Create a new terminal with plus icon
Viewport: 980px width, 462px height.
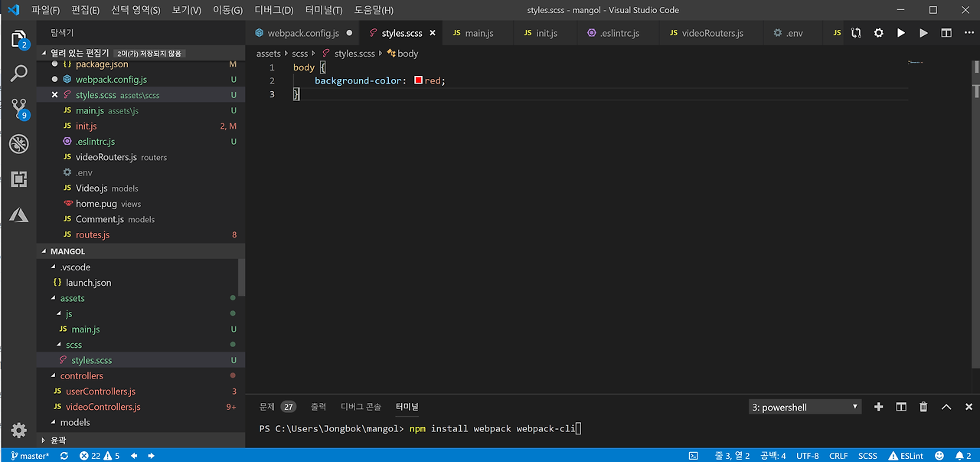click(878, 407)
